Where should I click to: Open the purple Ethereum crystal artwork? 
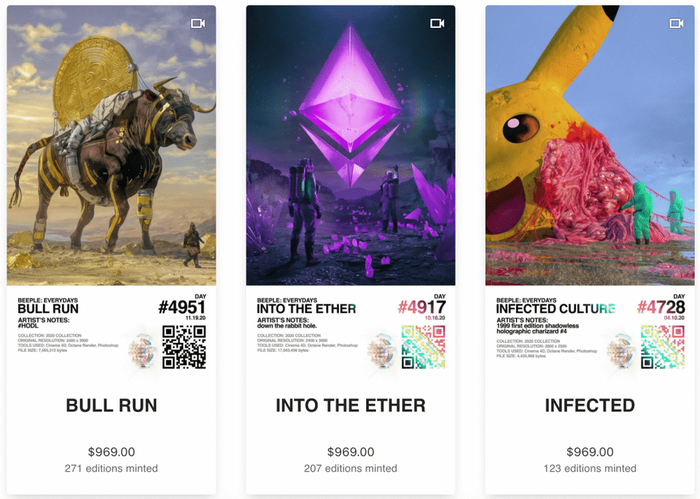[x=351, y=146]
